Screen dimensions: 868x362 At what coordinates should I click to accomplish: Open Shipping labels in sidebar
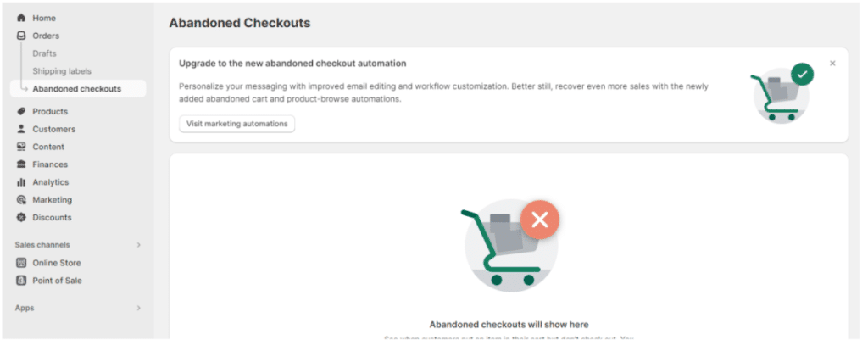(x=62, y=71)
